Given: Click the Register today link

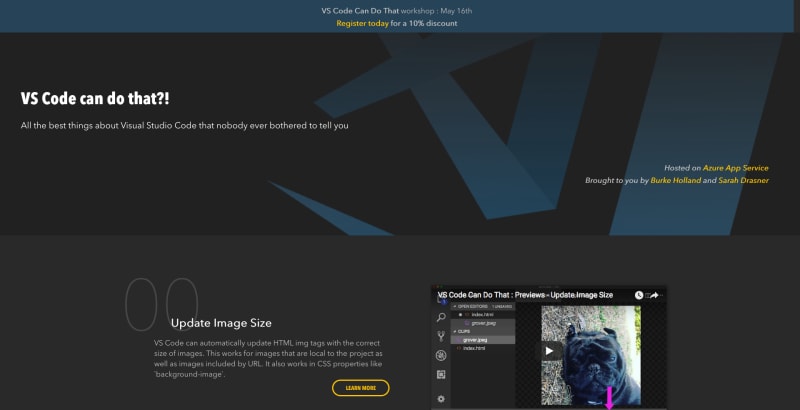Looking at the screenshot, I should tap(362, 23).
